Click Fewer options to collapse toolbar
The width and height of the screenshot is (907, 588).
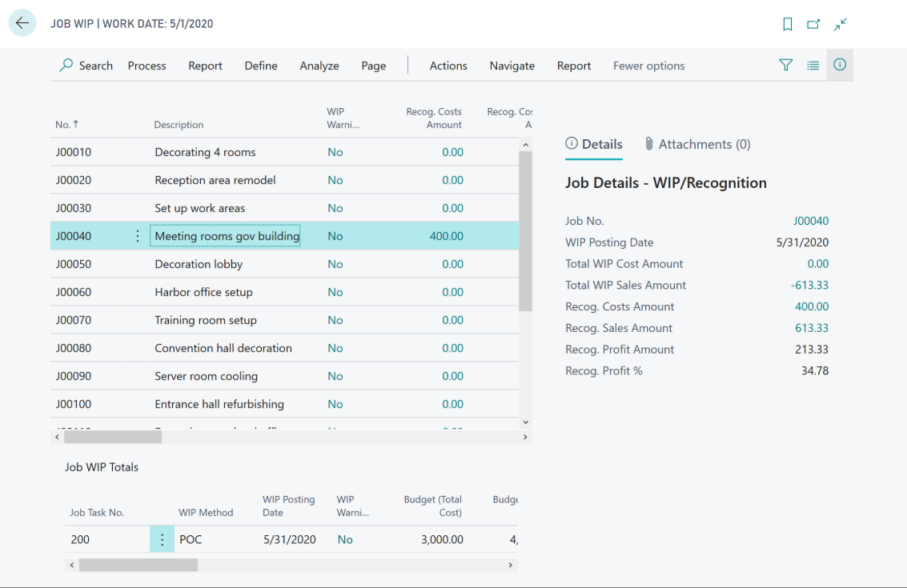tap(648, 66)
